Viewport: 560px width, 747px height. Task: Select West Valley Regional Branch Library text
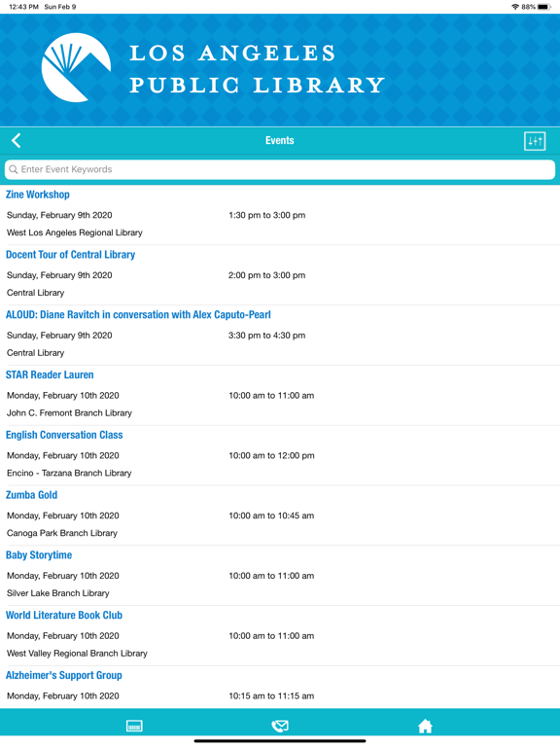pos(77,654)
